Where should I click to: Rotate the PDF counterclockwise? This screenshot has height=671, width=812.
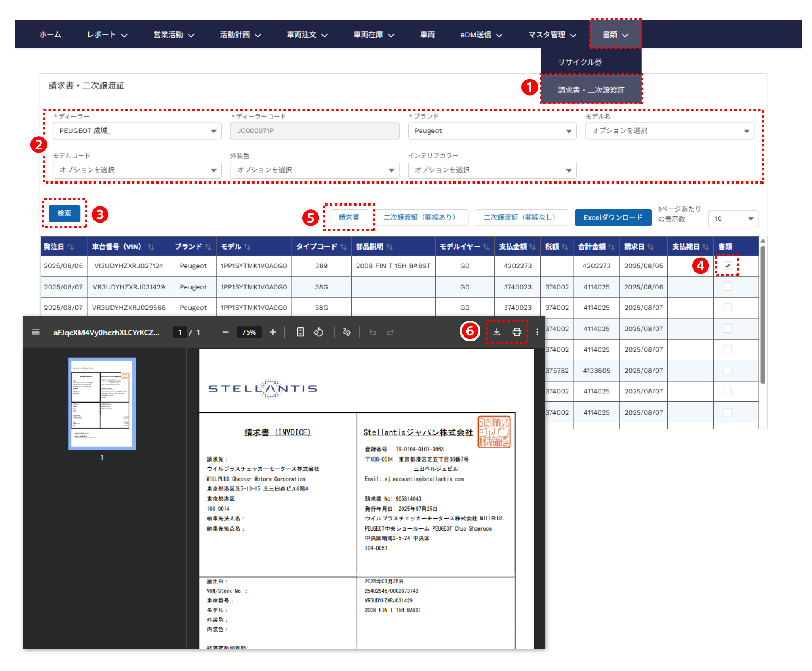[x=318, y=332]
